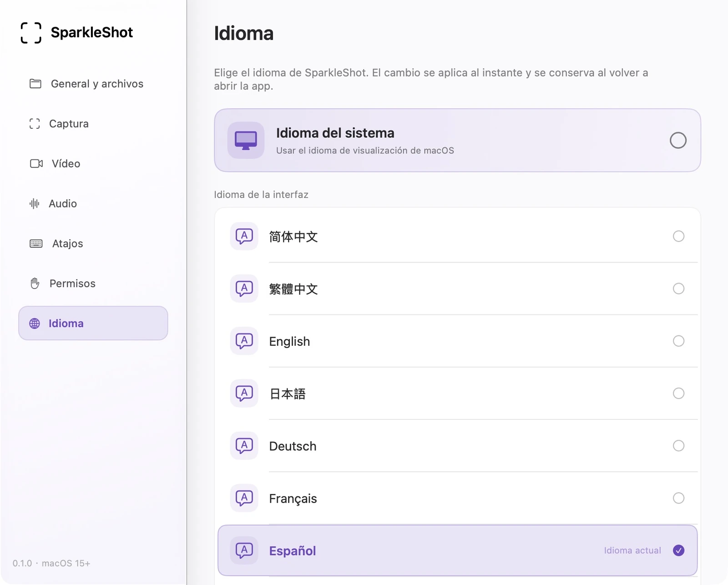
Task: Click the translate icon beside Español
Action: click(244, 550)
